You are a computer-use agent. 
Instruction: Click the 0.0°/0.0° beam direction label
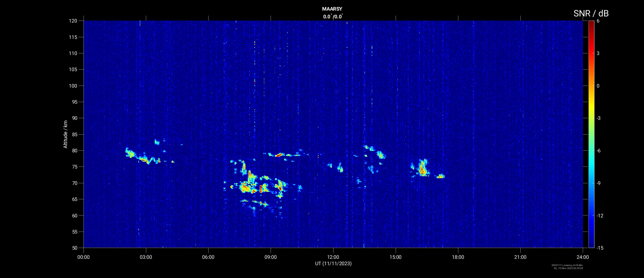click(333, 16)
